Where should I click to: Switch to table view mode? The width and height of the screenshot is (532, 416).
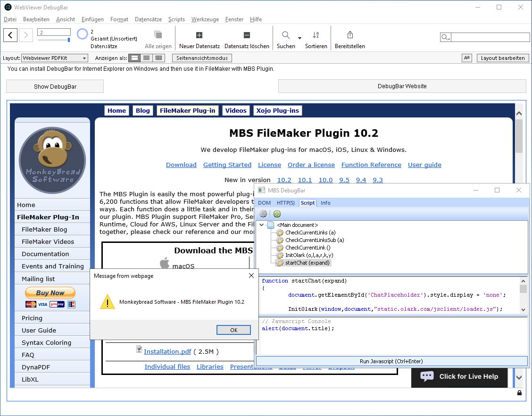pyautogui.click(x=158, y=58)
